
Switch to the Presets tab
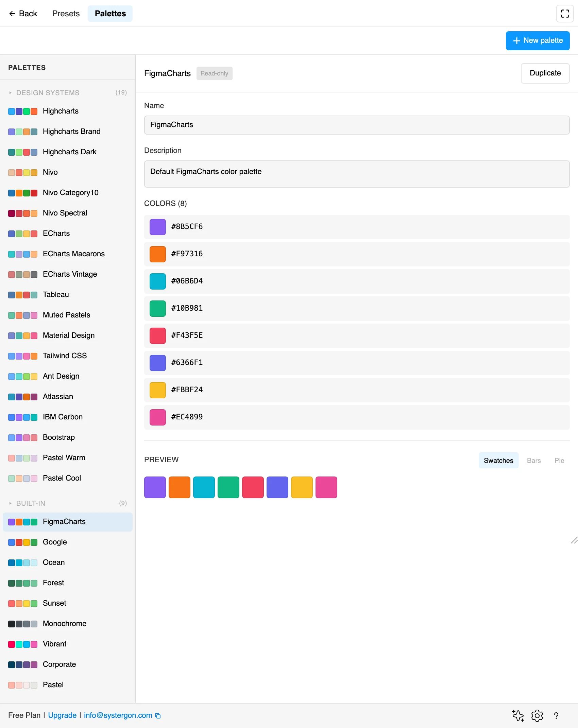[x=66, y=14]
